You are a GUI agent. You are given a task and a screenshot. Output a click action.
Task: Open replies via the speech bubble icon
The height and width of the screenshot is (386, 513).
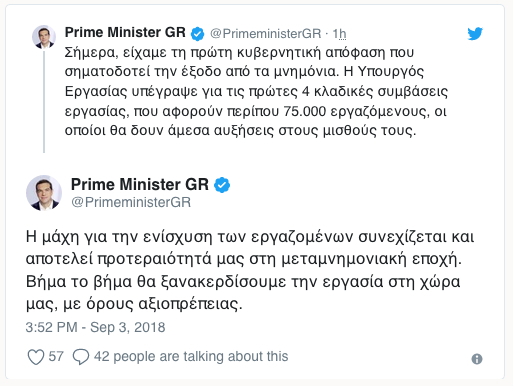point(81,357)
